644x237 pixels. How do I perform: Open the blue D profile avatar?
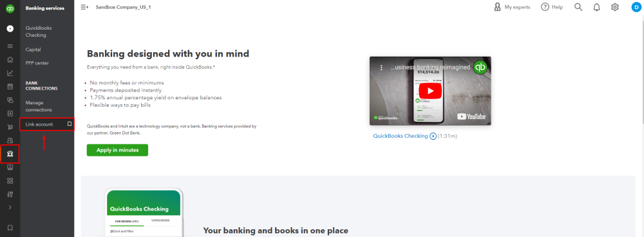[636, 7]
